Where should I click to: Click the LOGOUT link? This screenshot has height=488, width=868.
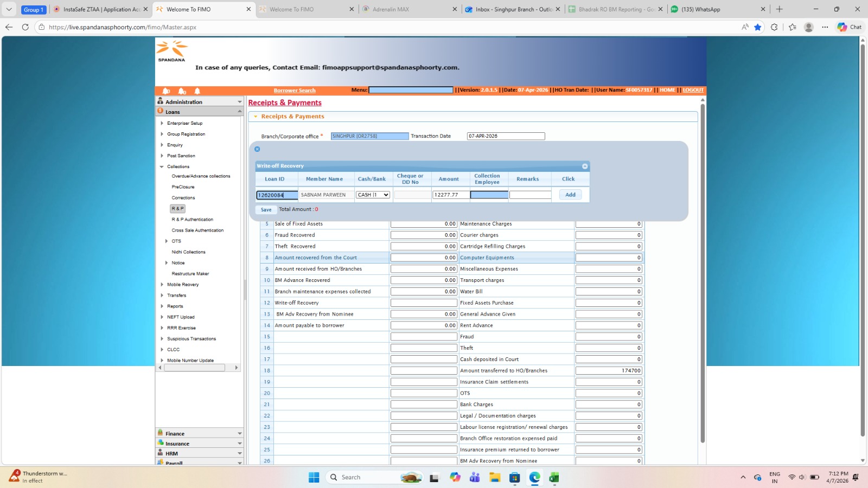tap(693, 90)
